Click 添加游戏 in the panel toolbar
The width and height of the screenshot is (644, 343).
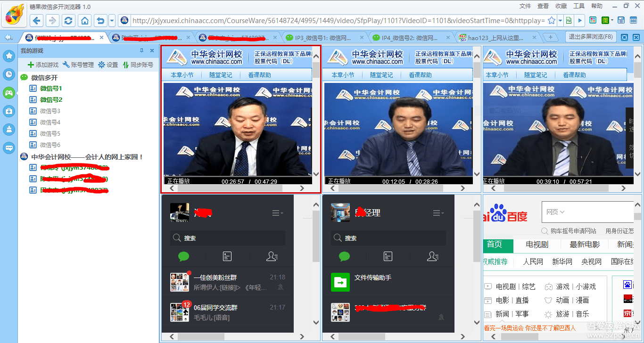pos(43,65)
